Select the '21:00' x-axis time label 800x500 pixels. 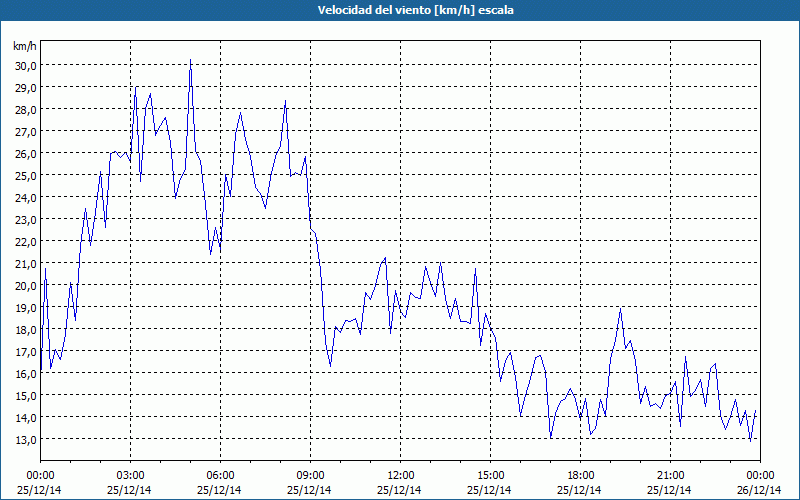click(670, 476)
